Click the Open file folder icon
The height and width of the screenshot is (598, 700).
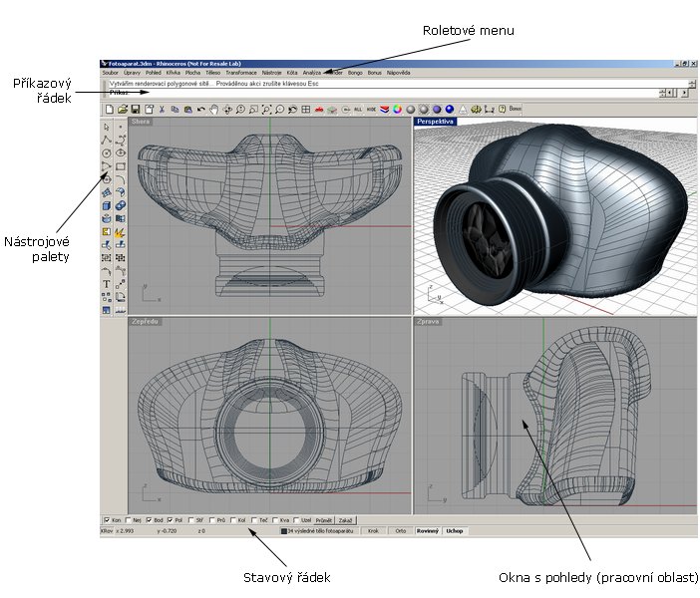tap(121, 108)
